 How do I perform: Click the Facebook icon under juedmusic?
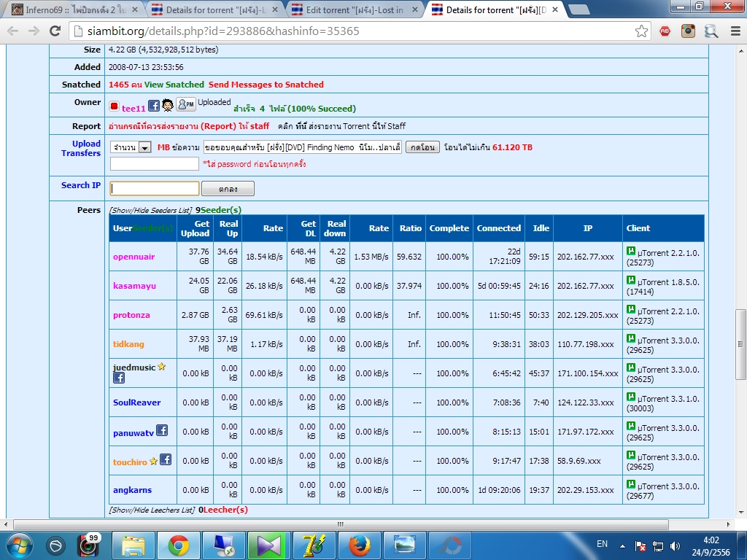pyautogui.click(x=119, y=378)
